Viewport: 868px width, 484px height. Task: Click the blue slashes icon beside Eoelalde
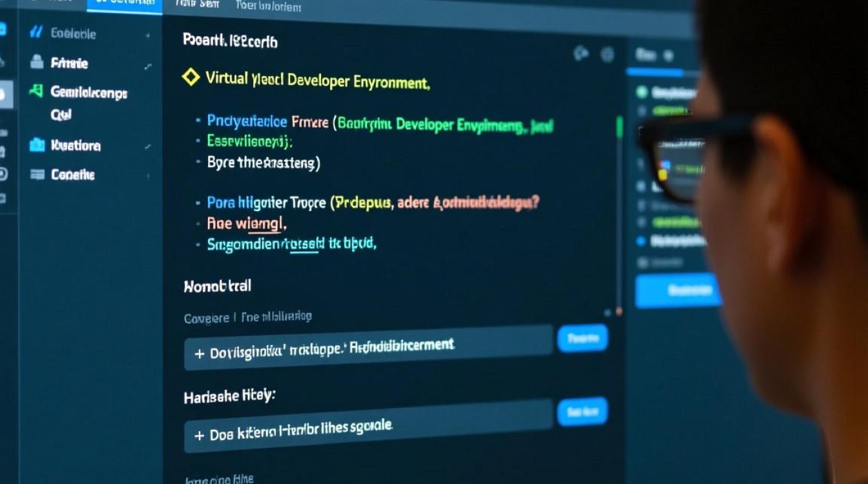pyautogui.click(x=36, y=33)
